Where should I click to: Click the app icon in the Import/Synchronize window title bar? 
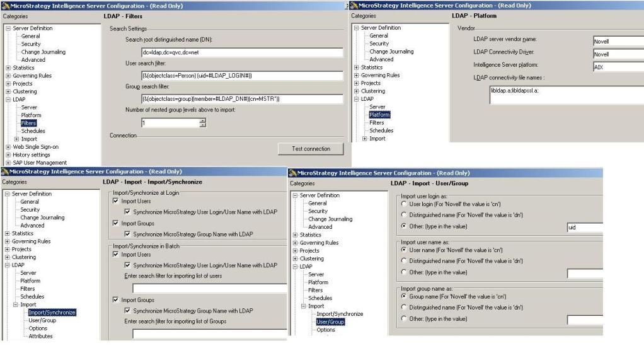pos(4,171)
